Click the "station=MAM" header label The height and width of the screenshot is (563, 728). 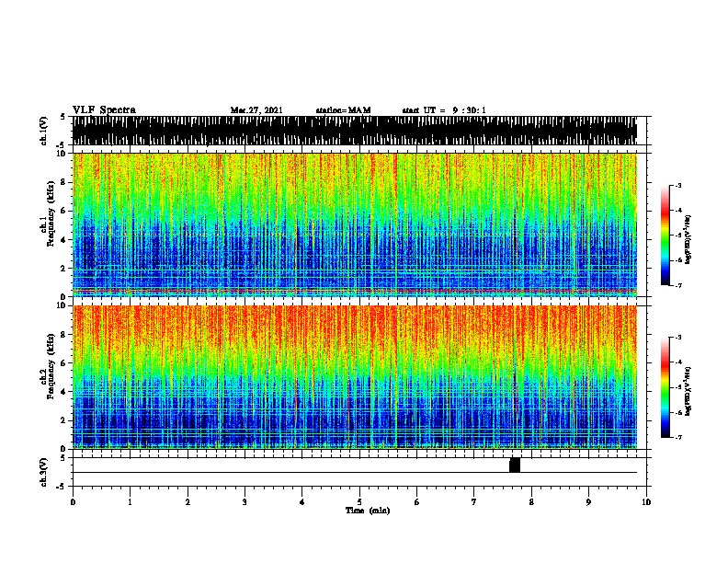pyautogui.click(x=343, y=110)
